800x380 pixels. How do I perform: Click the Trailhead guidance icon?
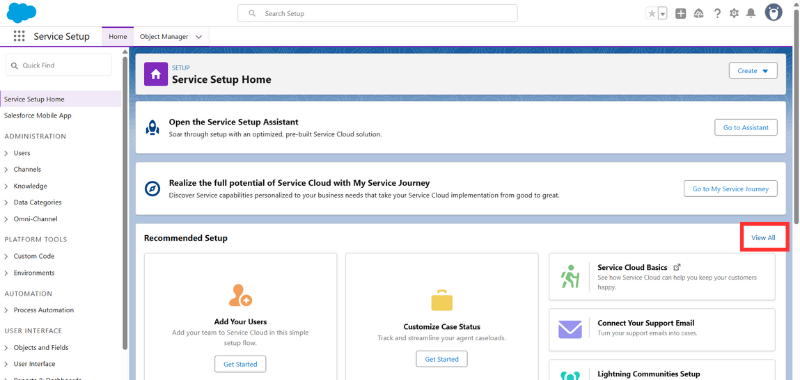(698, 14)
